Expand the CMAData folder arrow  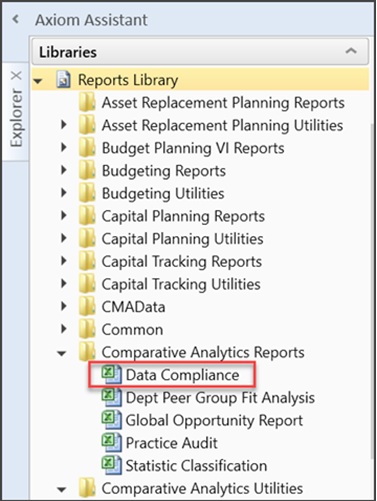64,306
